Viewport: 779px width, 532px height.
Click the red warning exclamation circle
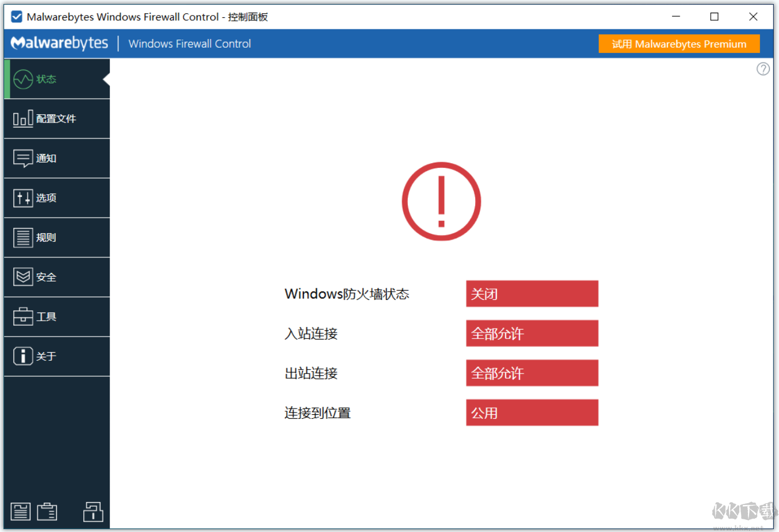(x=441, y=202)
